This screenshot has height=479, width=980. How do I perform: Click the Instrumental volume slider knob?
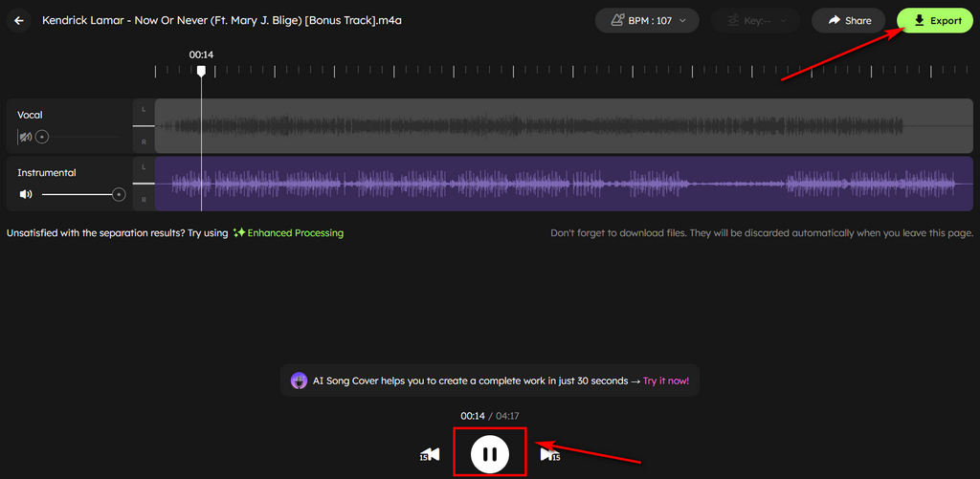pyautogui.click(x=119, y=195)
